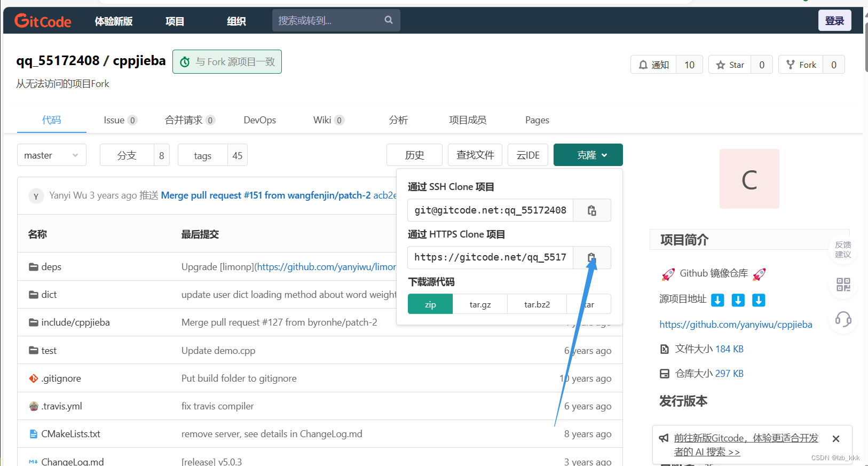Image resolution: width=868 pixels, height=466 pixels.
Task: Copy the HTTPS clone URL
Action: click(591, 258)
